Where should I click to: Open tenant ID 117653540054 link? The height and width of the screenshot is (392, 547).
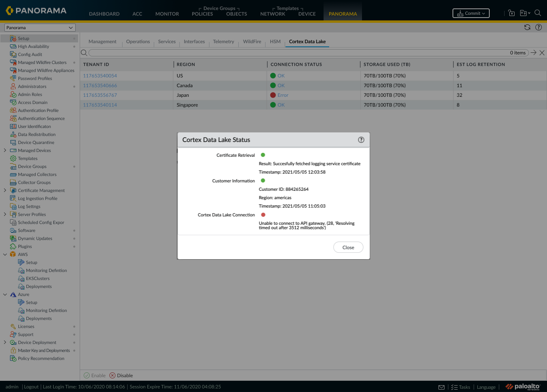[100, 76]
